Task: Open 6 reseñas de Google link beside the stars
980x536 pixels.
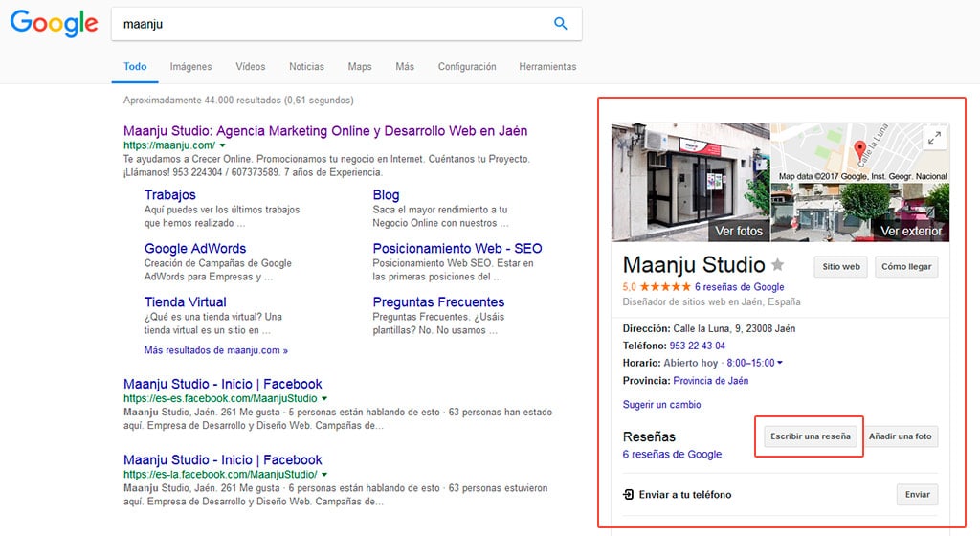Action: pyautogui.click(x=740, y=287)
